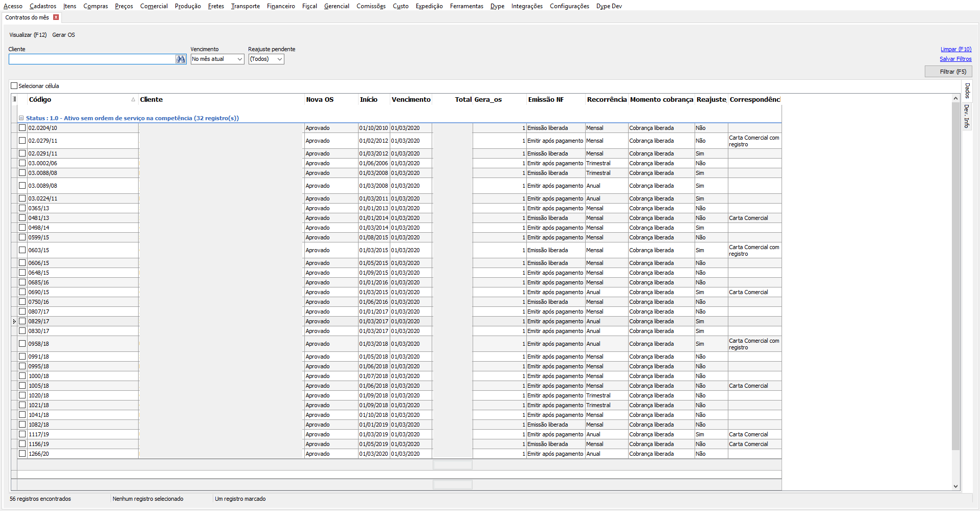This screenshot has height=511, width=980.
Task: Check the box for contract 1266/20
Action: click(23, 454)
